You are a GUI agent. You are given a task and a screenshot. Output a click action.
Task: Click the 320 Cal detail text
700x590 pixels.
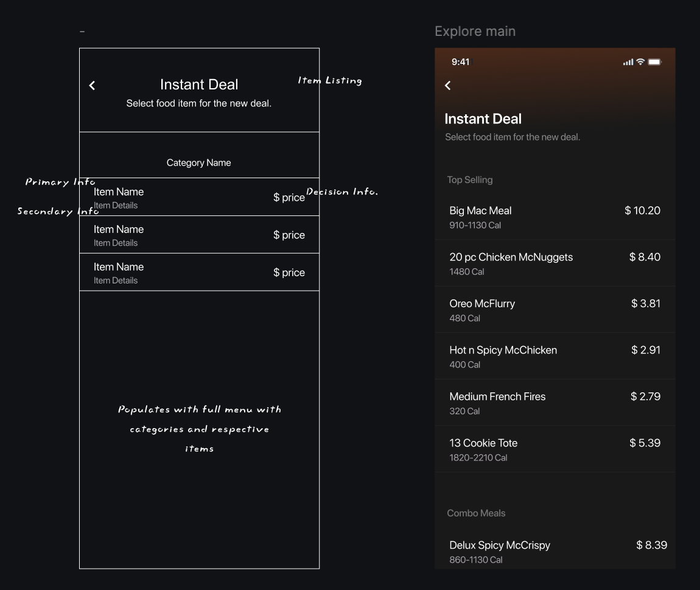(x=464, y=411)
